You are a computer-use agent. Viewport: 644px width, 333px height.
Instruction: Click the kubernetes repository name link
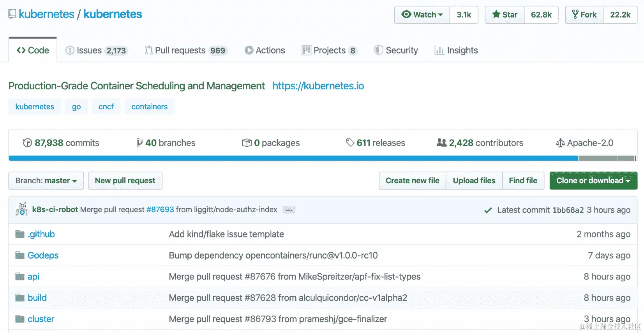coord(113,14)
